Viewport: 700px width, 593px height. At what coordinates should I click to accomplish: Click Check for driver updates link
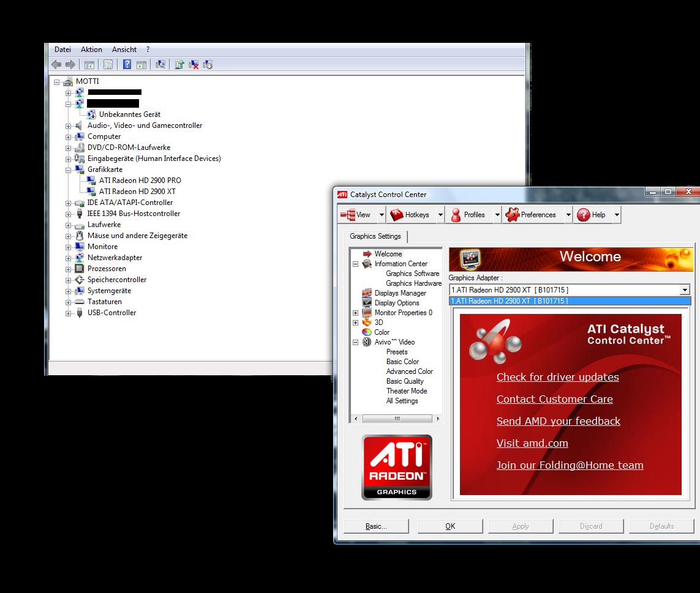557,377
